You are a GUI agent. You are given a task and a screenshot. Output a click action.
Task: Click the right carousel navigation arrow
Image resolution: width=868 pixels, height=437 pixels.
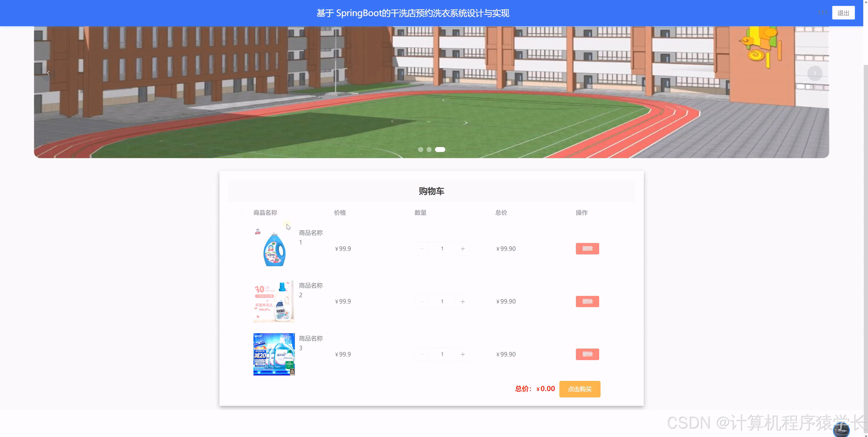coord(815,73)
